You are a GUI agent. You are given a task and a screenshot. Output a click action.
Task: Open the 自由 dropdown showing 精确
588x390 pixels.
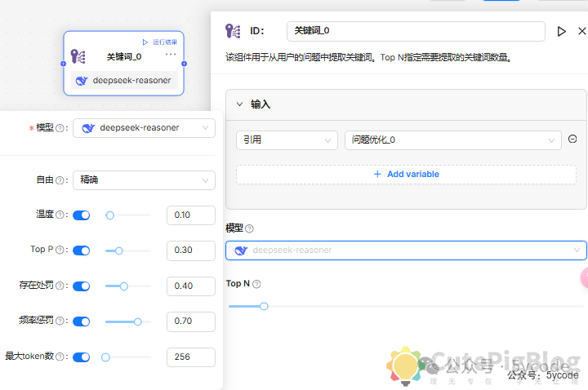click(144, 180)
